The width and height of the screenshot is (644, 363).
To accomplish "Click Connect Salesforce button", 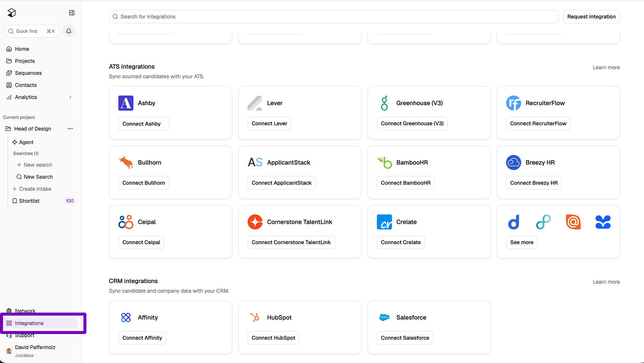I will 405,338.
